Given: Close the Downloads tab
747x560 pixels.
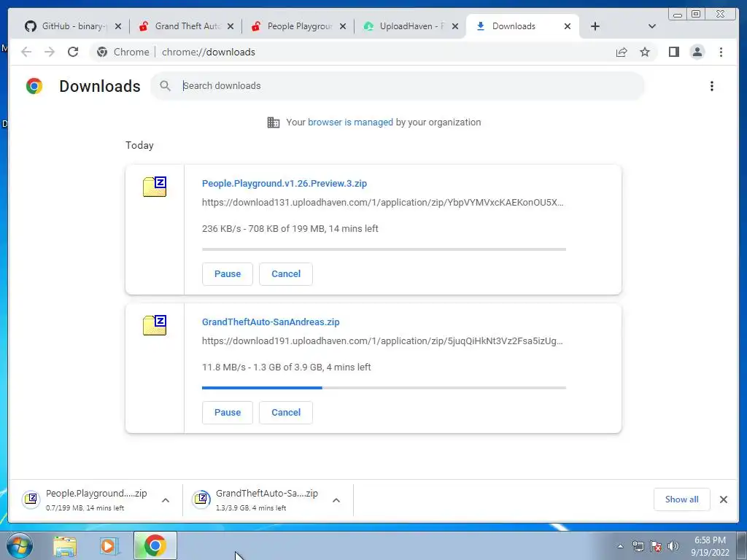Looking at the screenshot, I should pos(568,26).
